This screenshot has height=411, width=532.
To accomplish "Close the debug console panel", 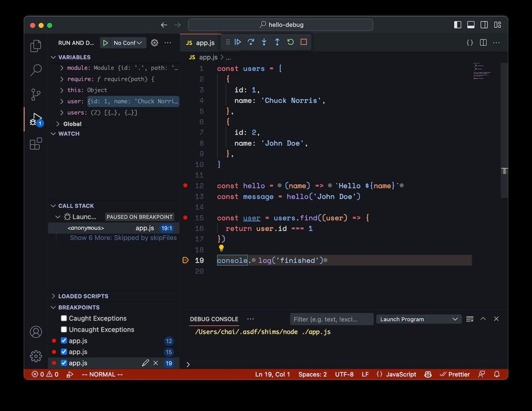I will (497, 319).
